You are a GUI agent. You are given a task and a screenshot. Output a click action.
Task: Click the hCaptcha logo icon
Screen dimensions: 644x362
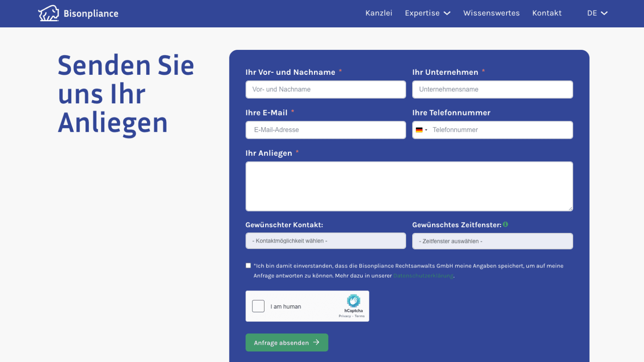(353, 301)
